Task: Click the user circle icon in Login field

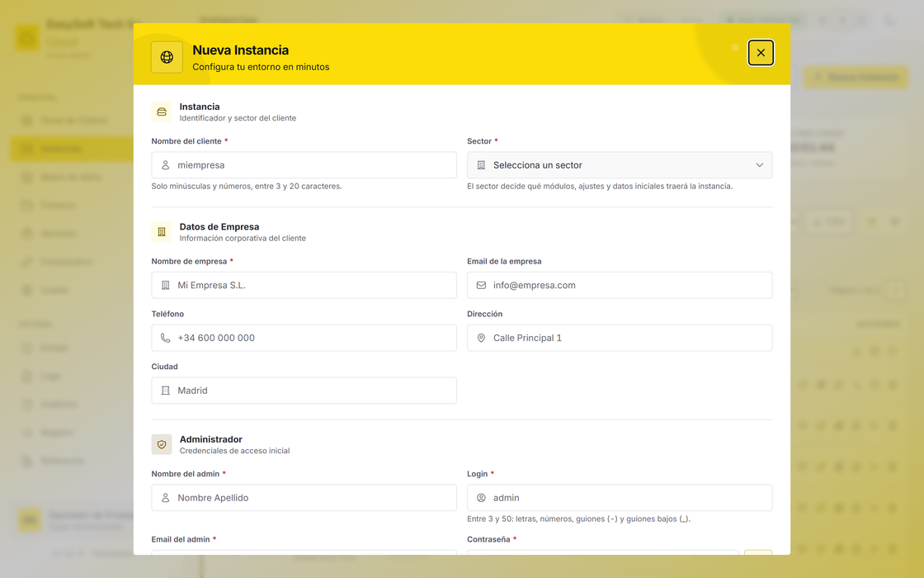Action: [481, 498]
